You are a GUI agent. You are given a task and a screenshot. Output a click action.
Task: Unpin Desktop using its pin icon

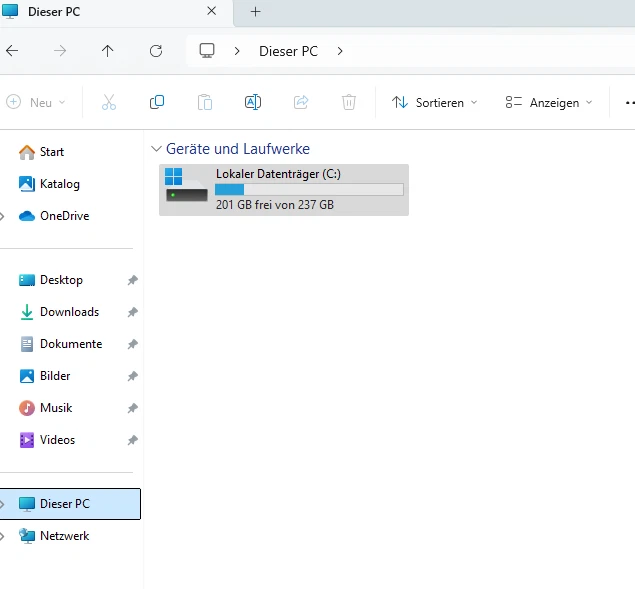click(133, 280)
